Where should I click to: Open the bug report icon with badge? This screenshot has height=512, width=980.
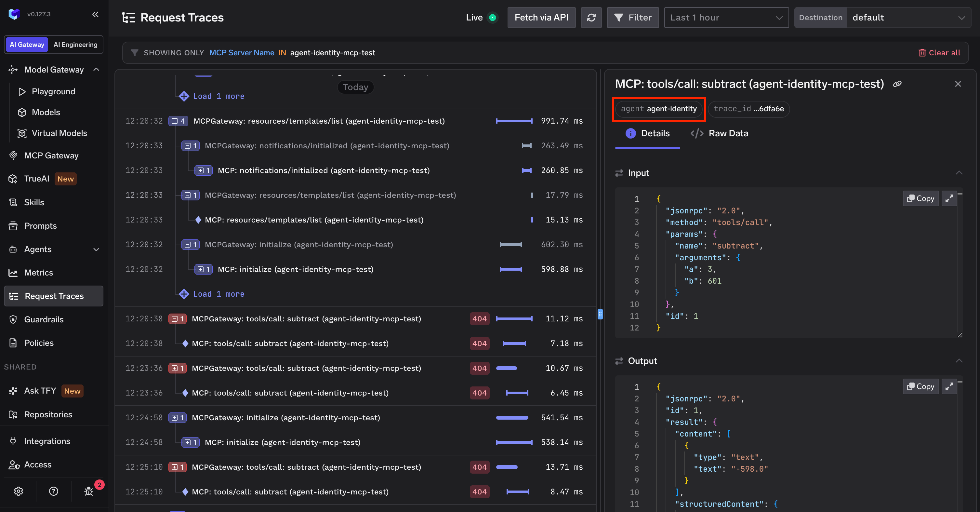click(x=89, y=491)
